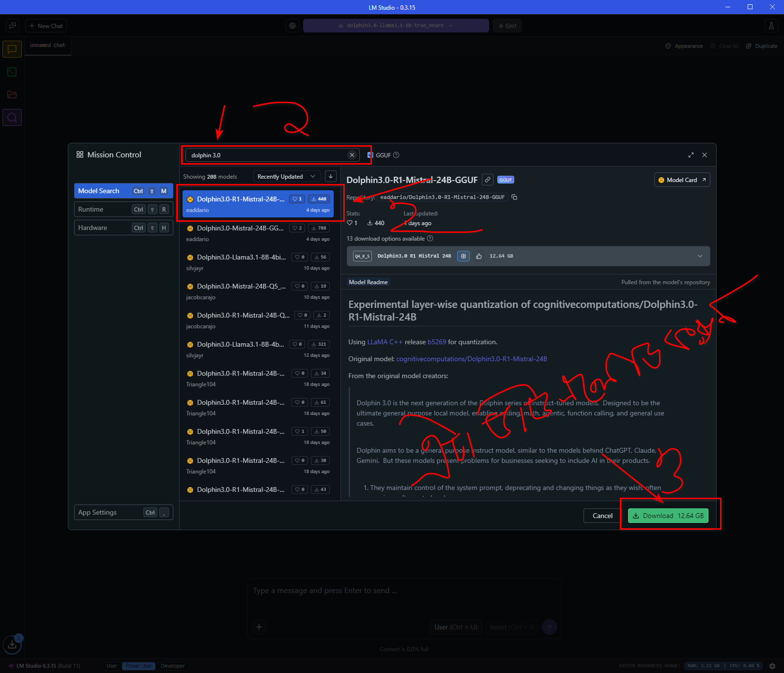Expand Mission Control to full screen
This screenshot has height=673, width=784.
pos(691,155)
